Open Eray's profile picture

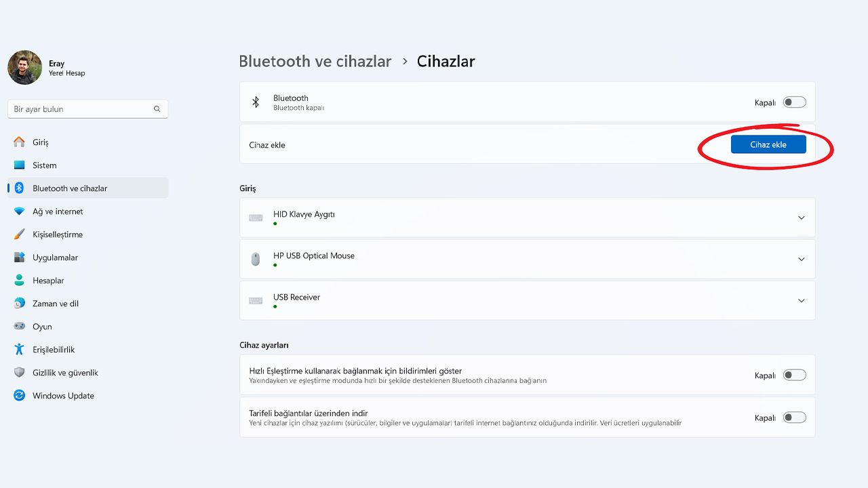pos(25,68)
